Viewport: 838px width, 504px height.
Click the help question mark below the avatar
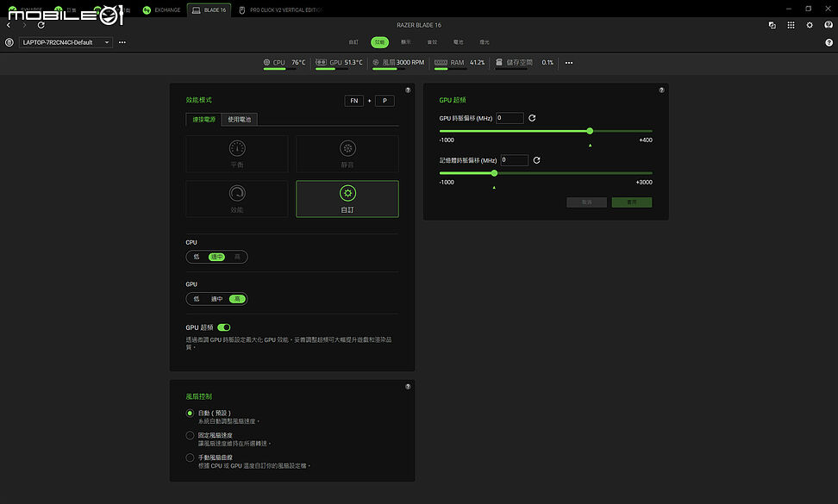click(x=829, y=43)
